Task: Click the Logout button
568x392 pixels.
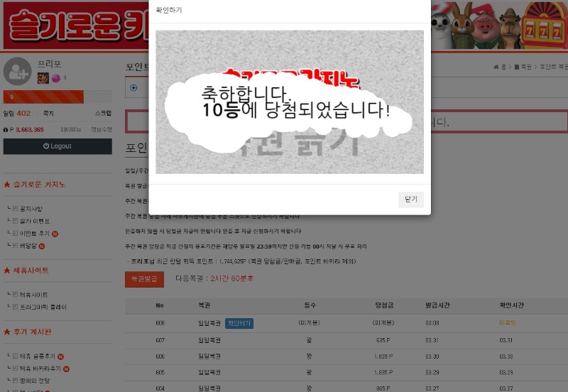Action: 58,146
